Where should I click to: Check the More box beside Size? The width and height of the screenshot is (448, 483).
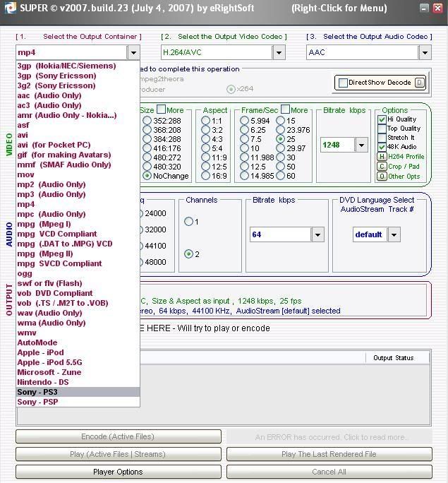click(x=161, y=109)
